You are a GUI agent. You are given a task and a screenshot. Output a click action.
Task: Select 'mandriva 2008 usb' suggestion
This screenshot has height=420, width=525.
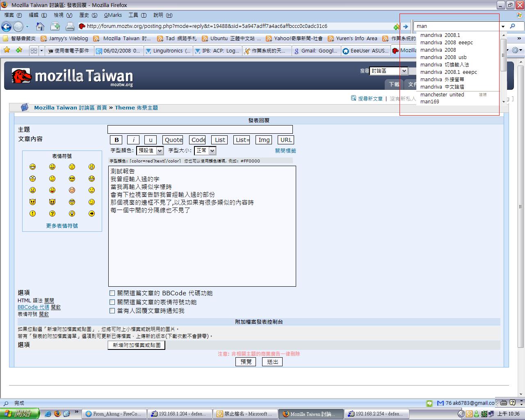443,57
